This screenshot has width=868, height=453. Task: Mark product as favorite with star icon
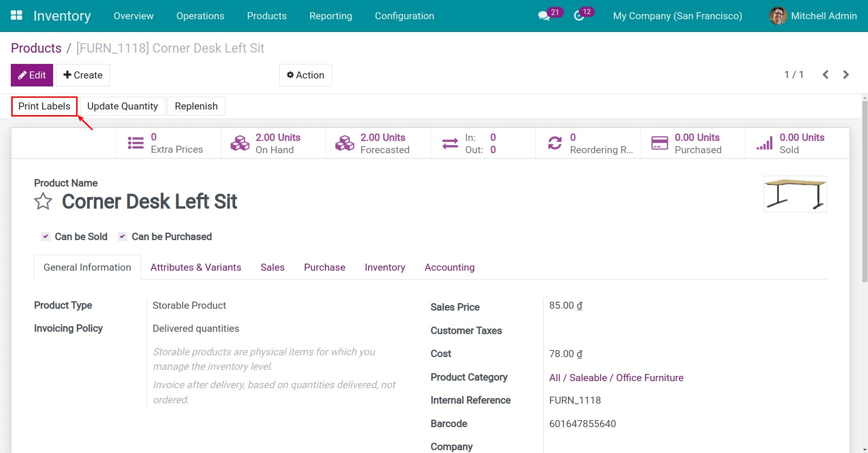click(x=43, y=202)
